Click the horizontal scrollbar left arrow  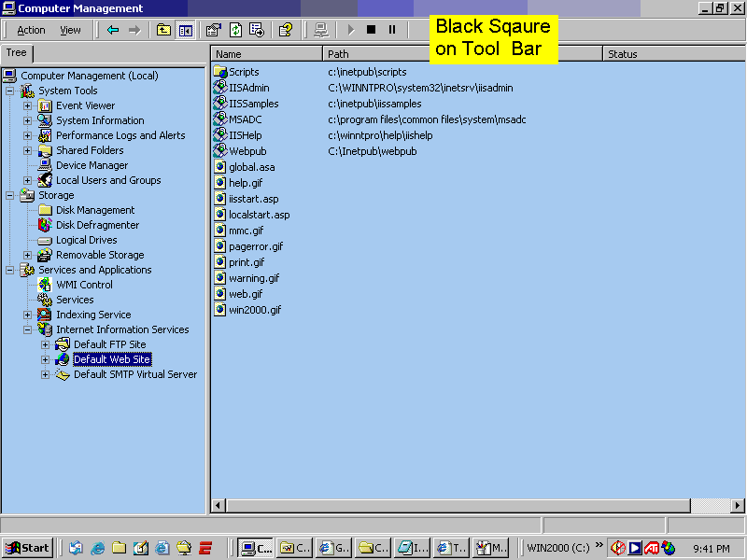[x=218, y=505]
